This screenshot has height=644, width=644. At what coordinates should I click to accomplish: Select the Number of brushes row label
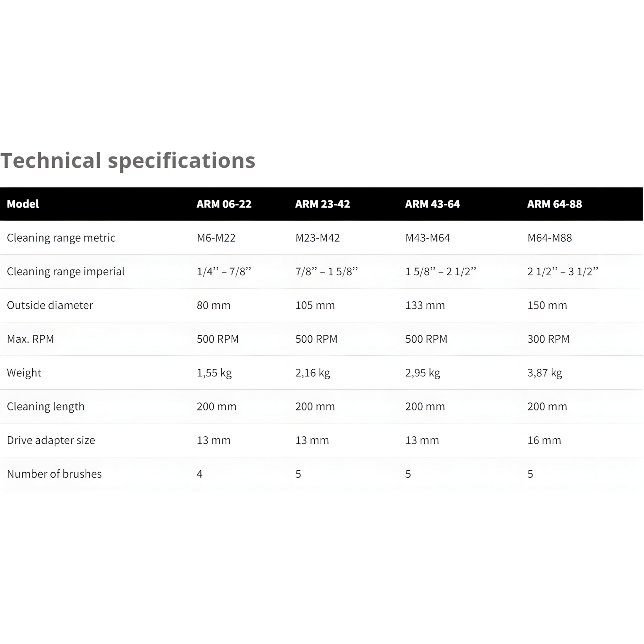pos(54,474)
